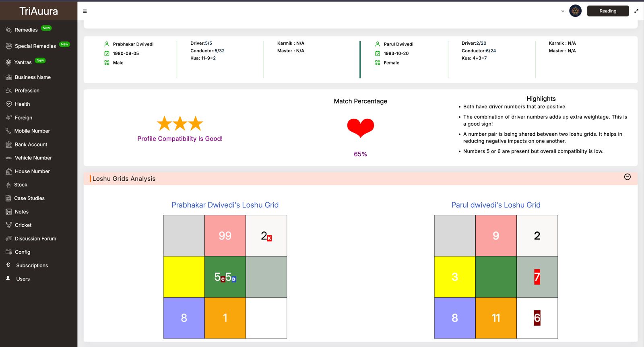Click the Subscriptions euro icon
Image resolution: width=644 pixels, height=347 pixels.
pyautogui.click(x=8, y=265)
